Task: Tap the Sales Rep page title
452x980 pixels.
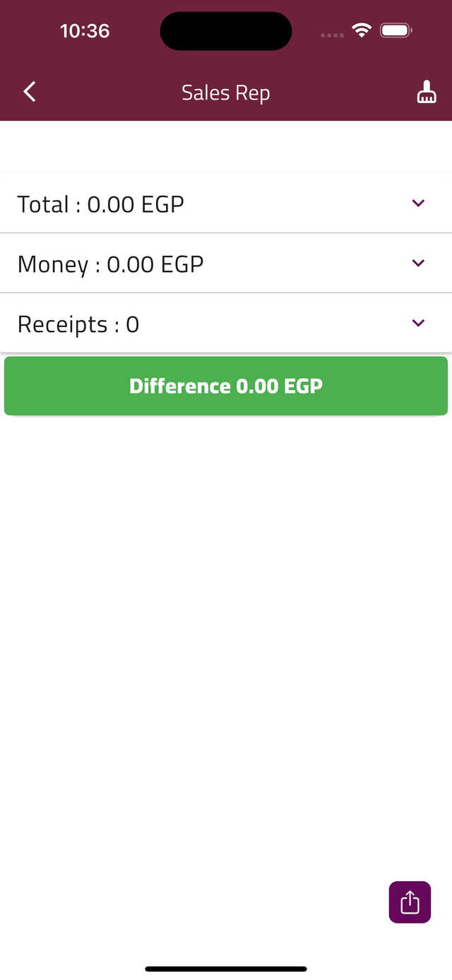Action: click(x=225, y=93)
